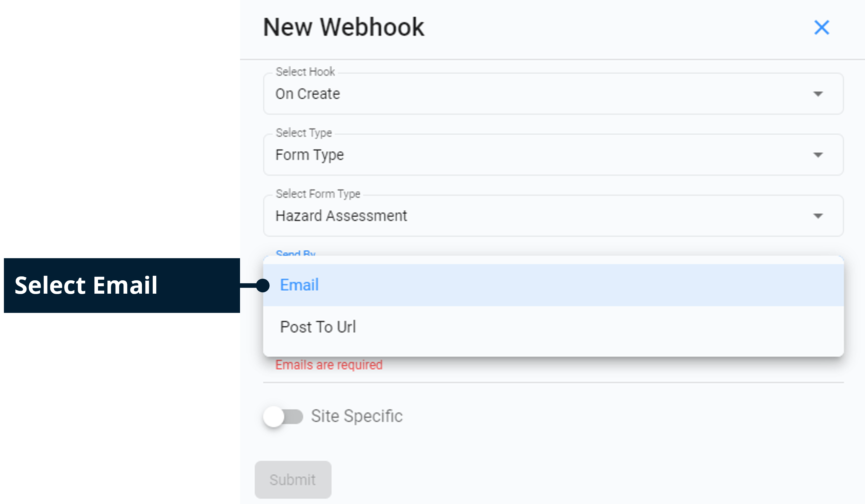The width and height of the screenshot is (865, 504).
Task: Close the New Webhook dialog
Action: [x=822, y=28]
